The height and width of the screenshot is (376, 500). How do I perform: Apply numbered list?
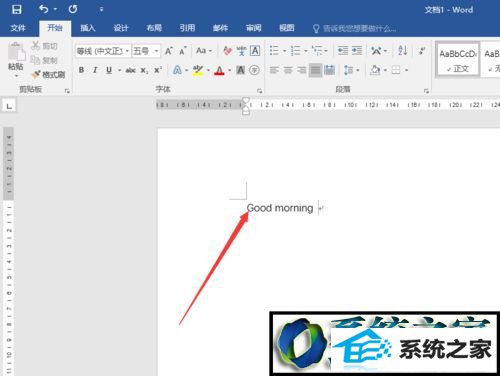tap(296, 51)
